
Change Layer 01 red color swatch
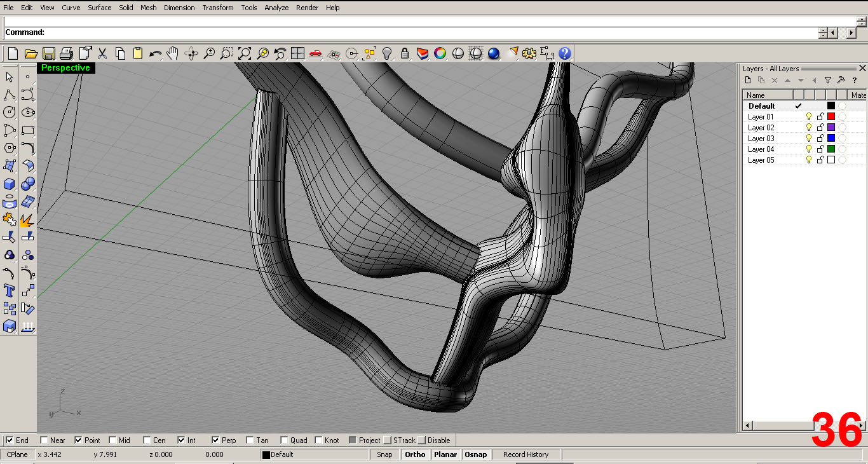pos(831,117)
